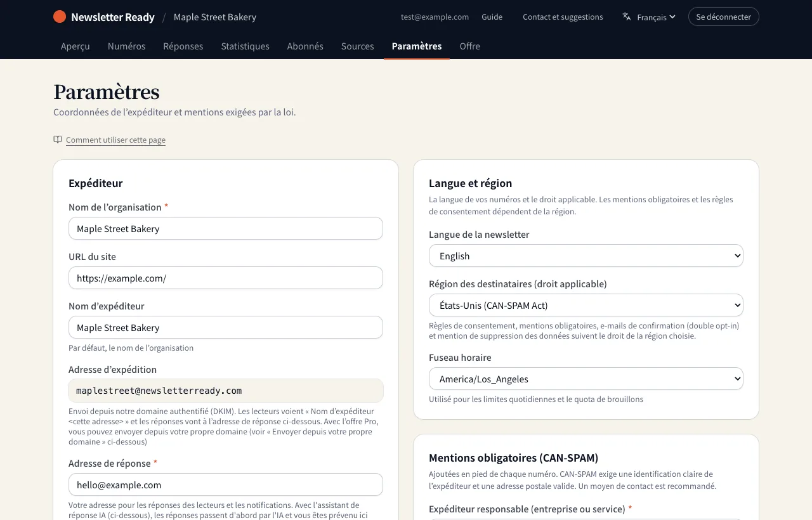The height and width of the screenshot is (520, 812).
Task: Click the Newsletter Ready brand name
Action: (113, 17)
